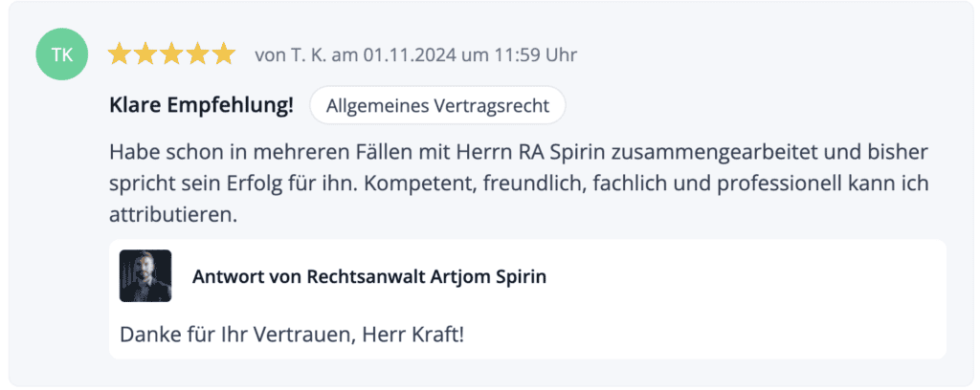Click the third yellow rating star

coord(171,54)
